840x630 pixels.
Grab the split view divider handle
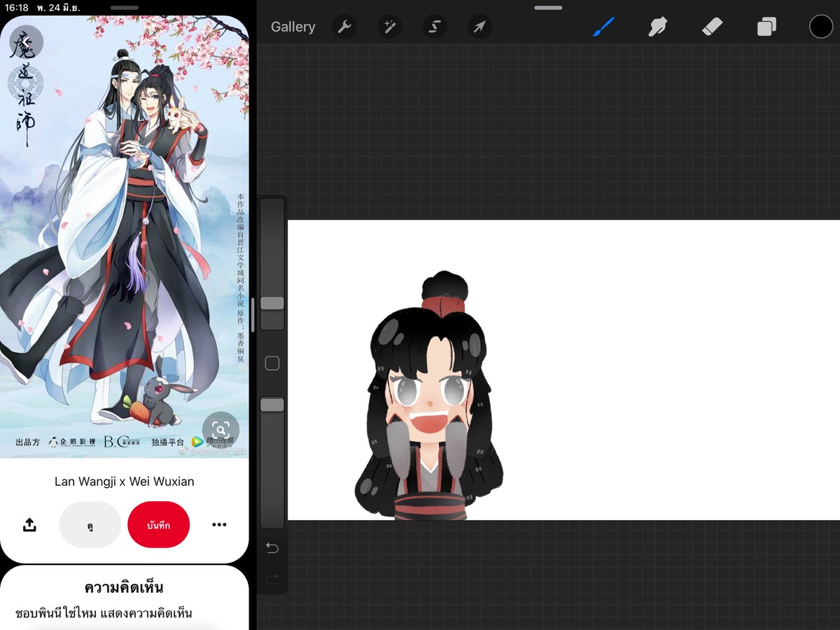coord(253,315)
